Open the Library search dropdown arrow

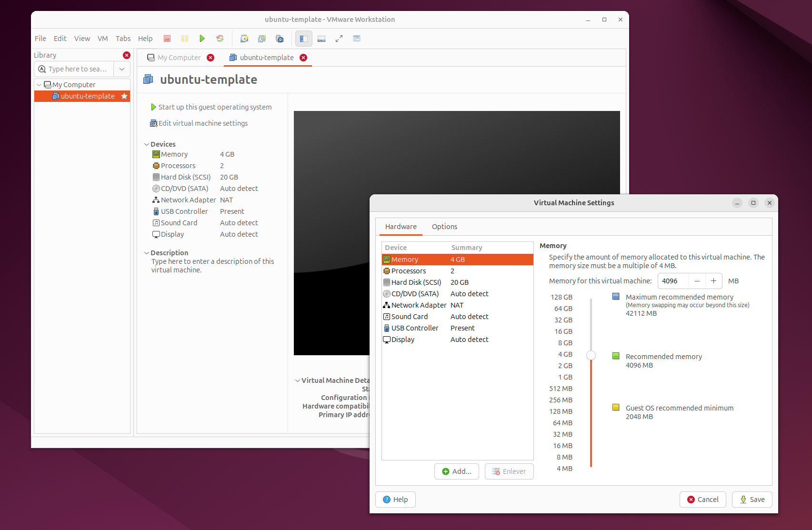pos(122,69)
